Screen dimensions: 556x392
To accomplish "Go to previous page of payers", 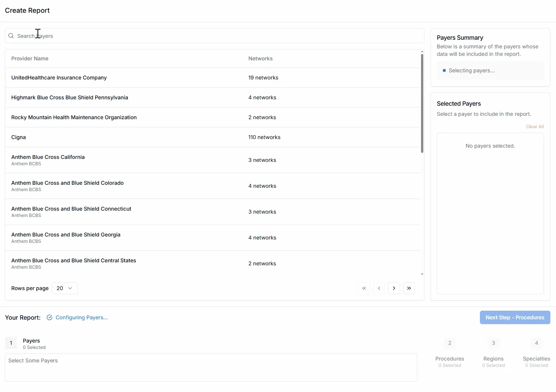I will [379, 288].
